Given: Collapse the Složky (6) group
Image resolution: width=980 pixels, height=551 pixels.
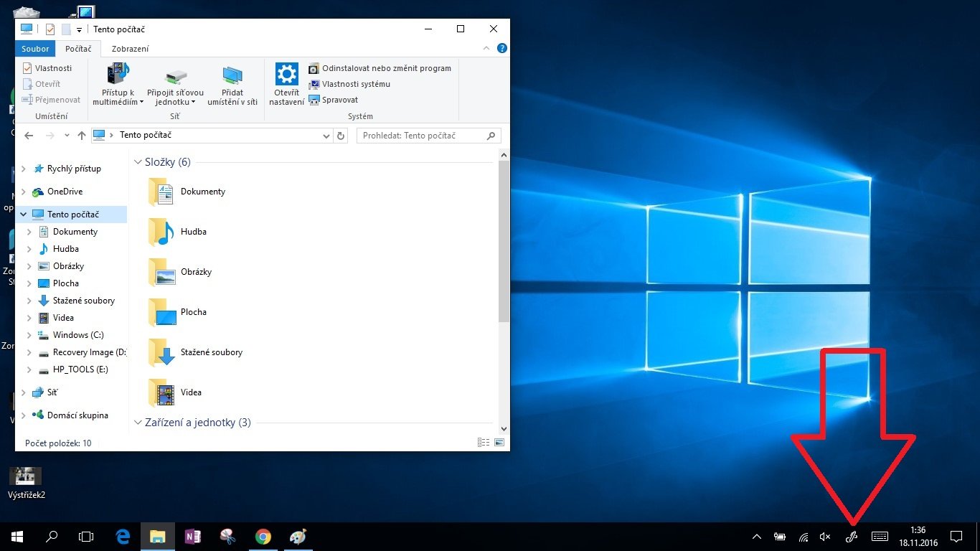Looking at the screenshot, I should point(138,162).
